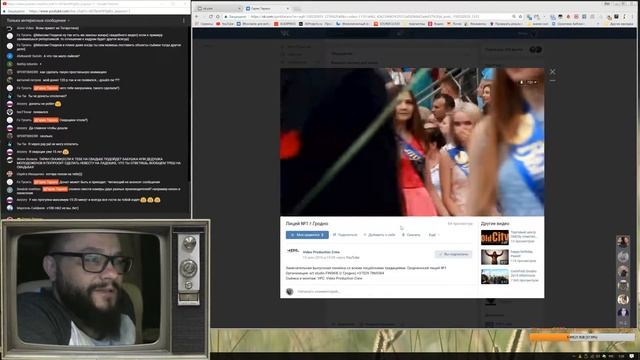Screen dimensions: 640x360
Task: Open the Old City related video thumbnail
Action: pyautogui.click(x=495, y=237)
